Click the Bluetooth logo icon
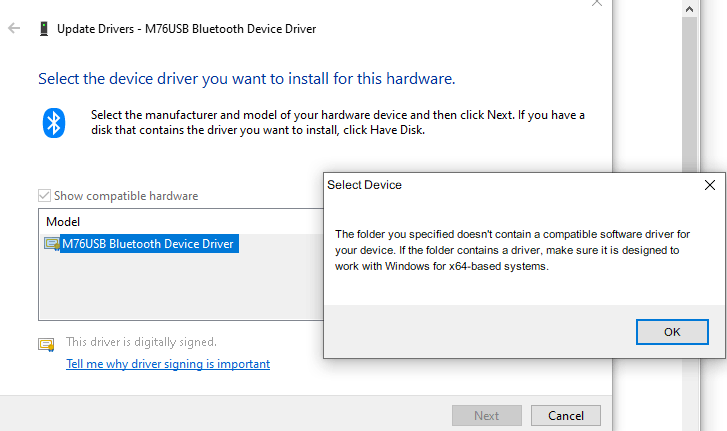727x431 pixels. coord(54,123)
